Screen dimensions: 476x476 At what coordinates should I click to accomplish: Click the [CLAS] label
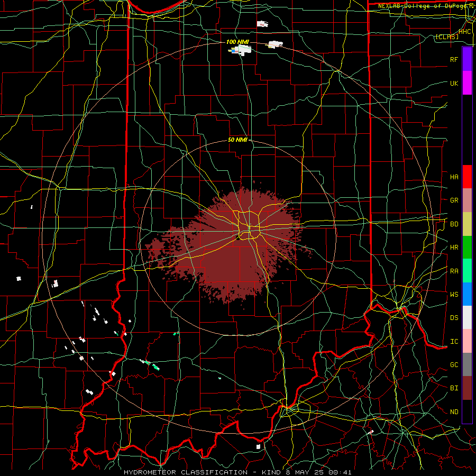[x=447, y=37]
